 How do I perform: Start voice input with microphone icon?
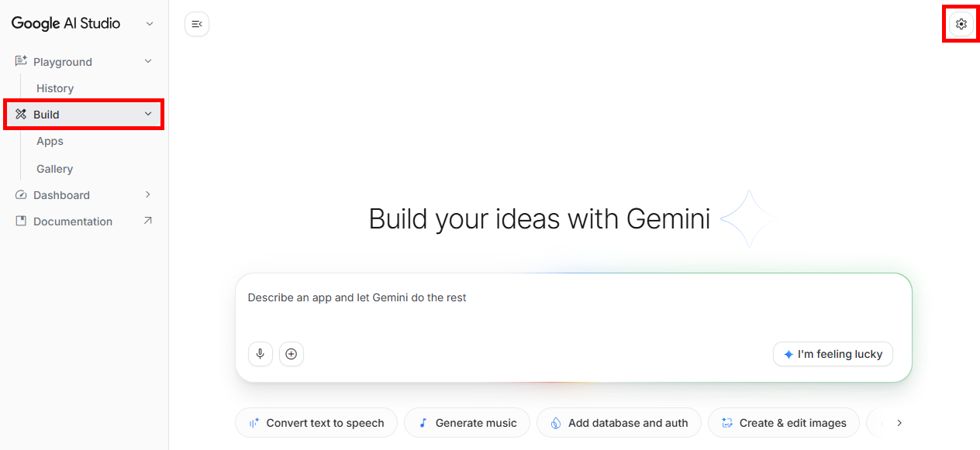click(x=261, y=354)
